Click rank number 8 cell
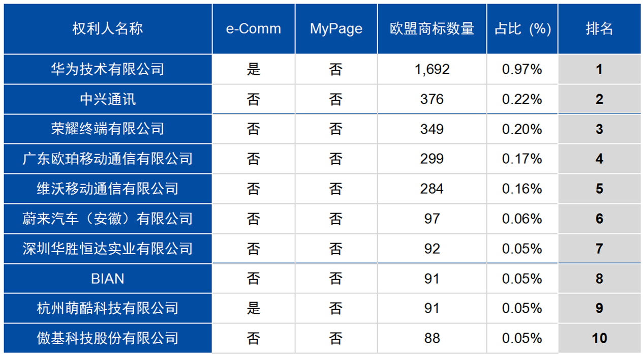 tap(599, 279)
